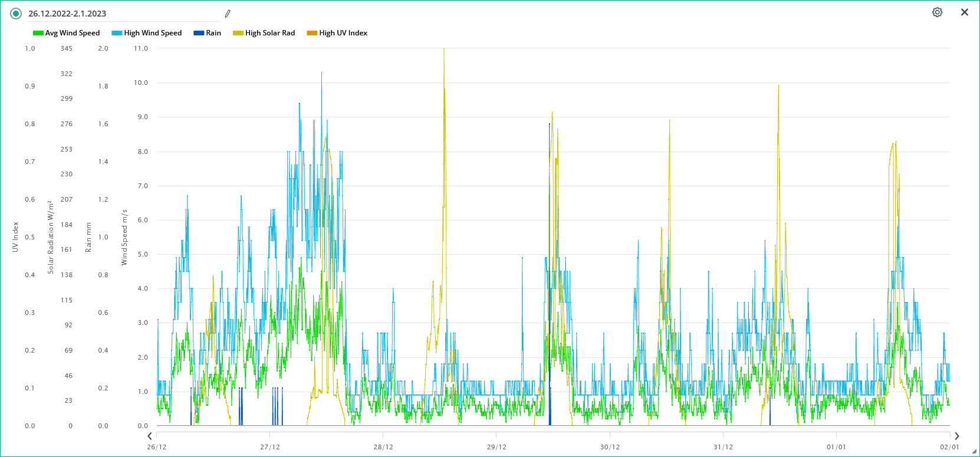Hide the Rain series via legend

tap(213, 33)
